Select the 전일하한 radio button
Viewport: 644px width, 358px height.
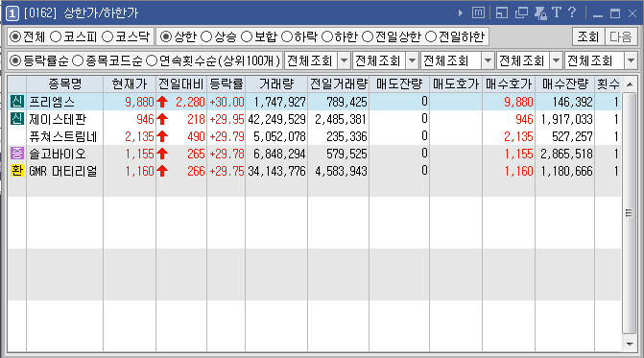(x=431, y=36)
